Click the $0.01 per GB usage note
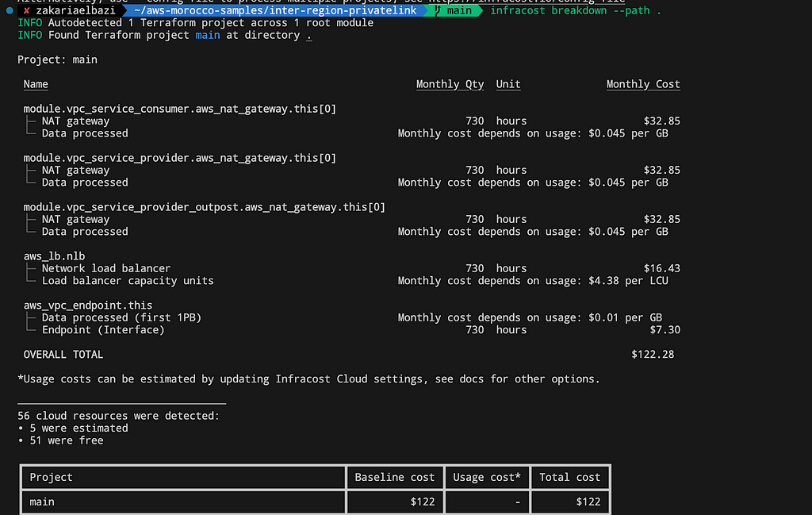Viewport: 812px width, 515px height. click(530, 317)
